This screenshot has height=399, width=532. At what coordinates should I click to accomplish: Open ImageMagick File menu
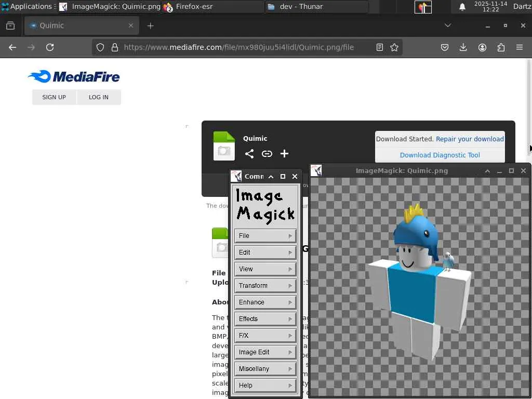click(265, 236)
